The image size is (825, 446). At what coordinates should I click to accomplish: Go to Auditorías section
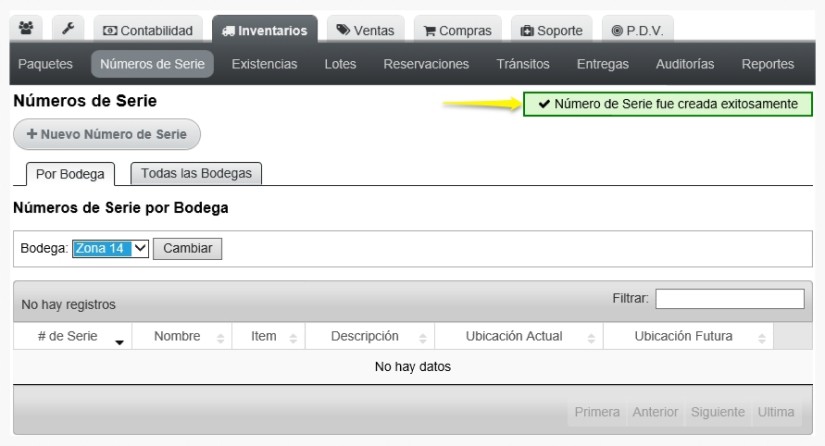[685, 64]
